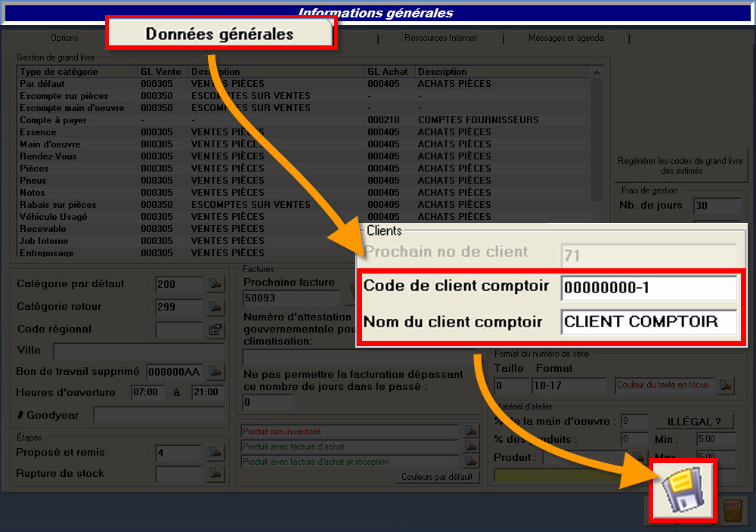This screenshot has height=532, width=756.
Task: Pick color for Couleur du texte en focus
Action: tap(725, 385)
